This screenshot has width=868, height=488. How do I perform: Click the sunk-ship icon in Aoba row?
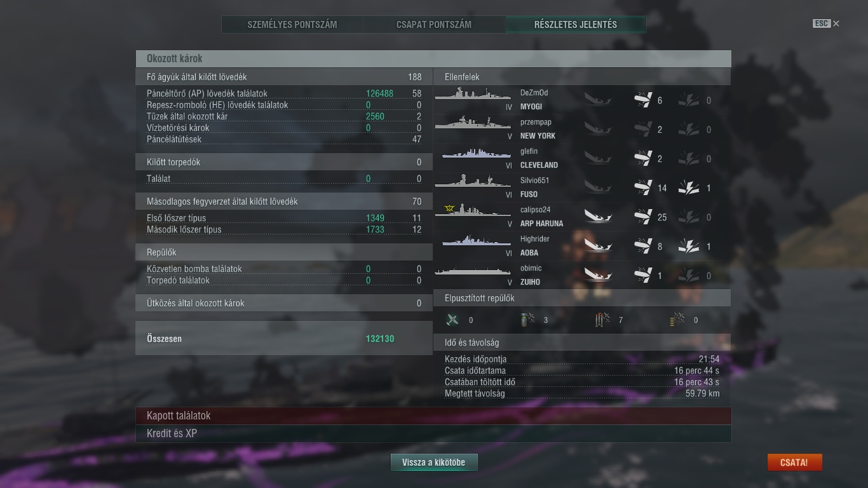pos(598,247)
